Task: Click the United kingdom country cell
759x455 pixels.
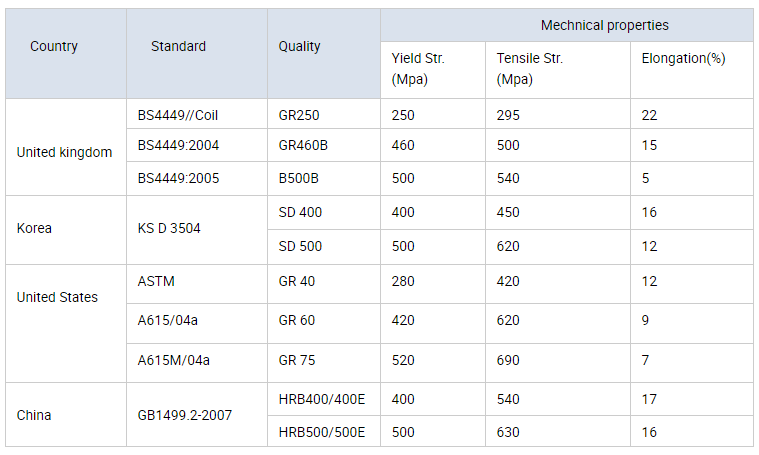Action: 66,148
